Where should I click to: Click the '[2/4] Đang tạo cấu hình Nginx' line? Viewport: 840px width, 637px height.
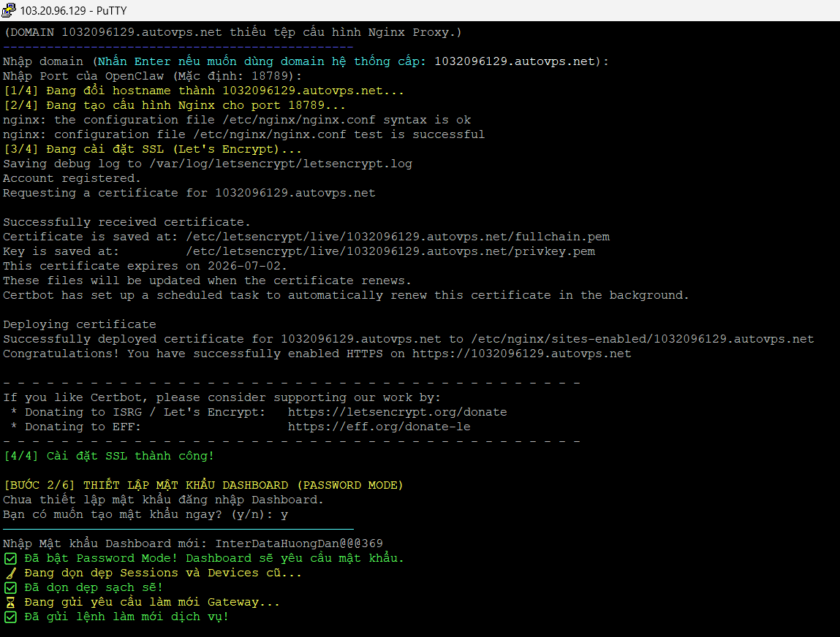pos(174,105)
